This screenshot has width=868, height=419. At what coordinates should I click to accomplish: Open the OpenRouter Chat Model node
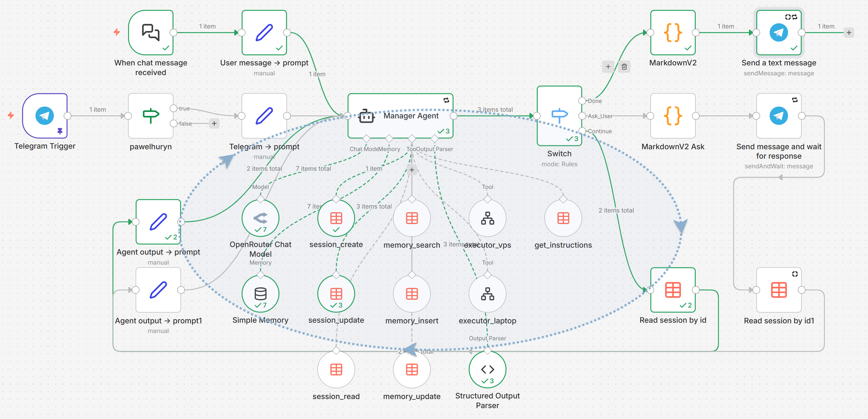tap(260, 218)
